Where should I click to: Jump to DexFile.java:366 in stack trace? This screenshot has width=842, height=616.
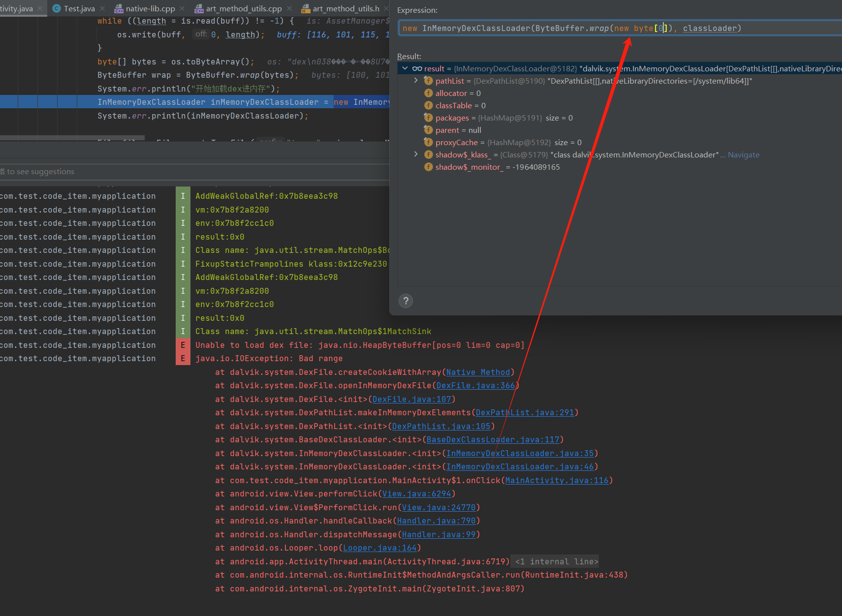coord(475,385)
